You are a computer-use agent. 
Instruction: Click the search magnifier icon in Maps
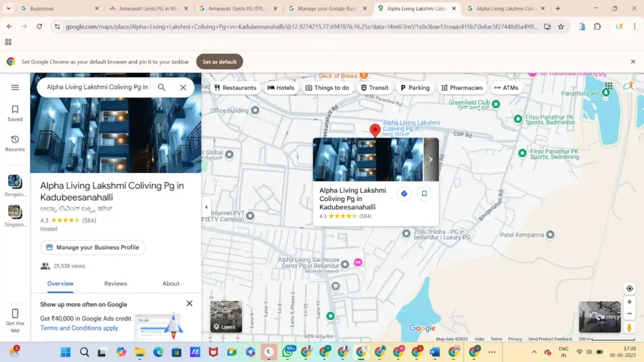(x=162, y=87)
